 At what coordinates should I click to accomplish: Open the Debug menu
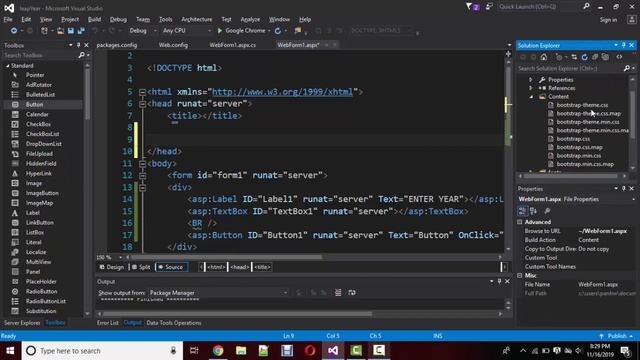(118, 19)
